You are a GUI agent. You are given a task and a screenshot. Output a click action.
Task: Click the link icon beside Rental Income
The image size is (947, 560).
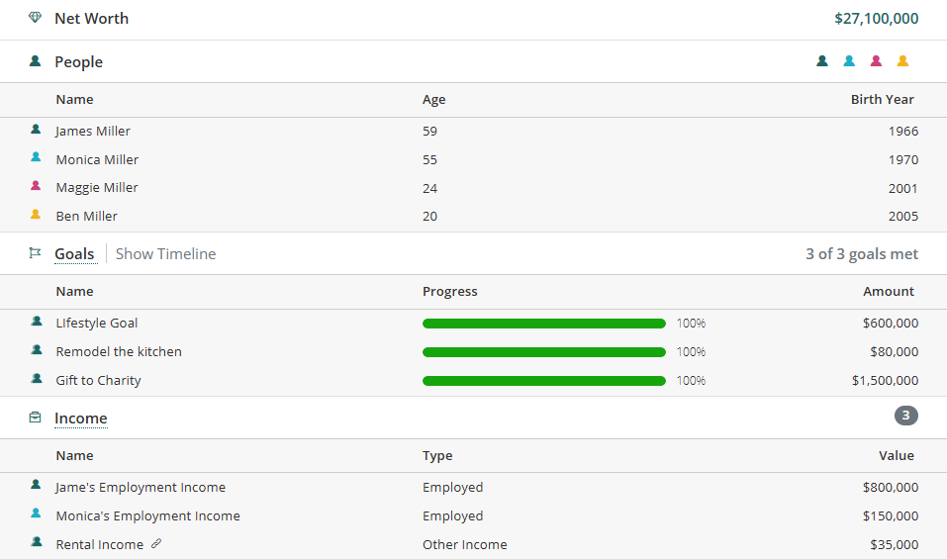[156, 544]
